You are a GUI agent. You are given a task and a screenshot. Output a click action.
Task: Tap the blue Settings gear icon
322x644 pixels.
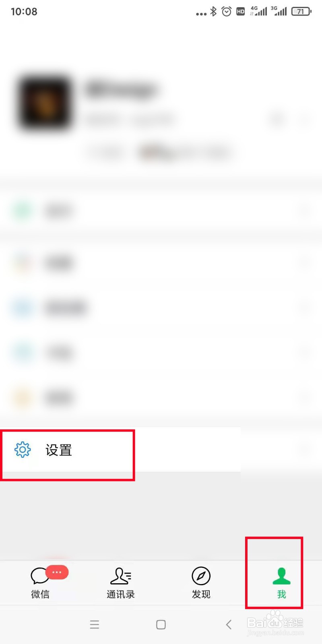coord(23,450)
